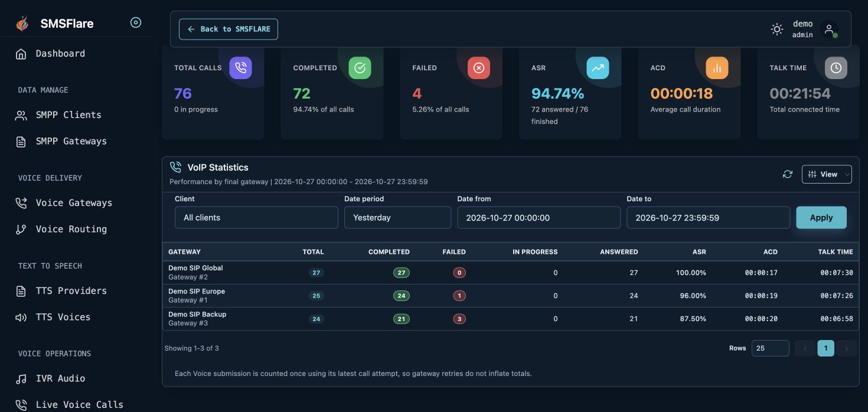Sort by the TOTAL column header
Viewport: 868px width, 412px height.
click(x=313, y=251)
